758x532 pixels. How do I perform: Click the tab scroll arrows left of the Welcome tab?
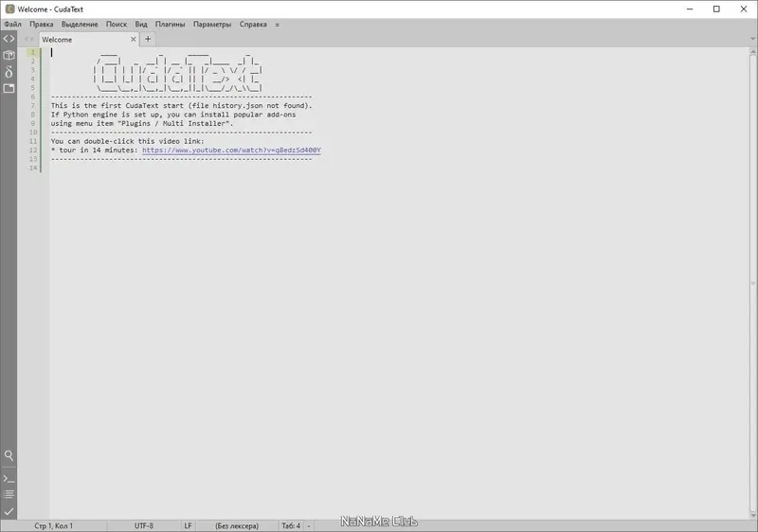29,39
